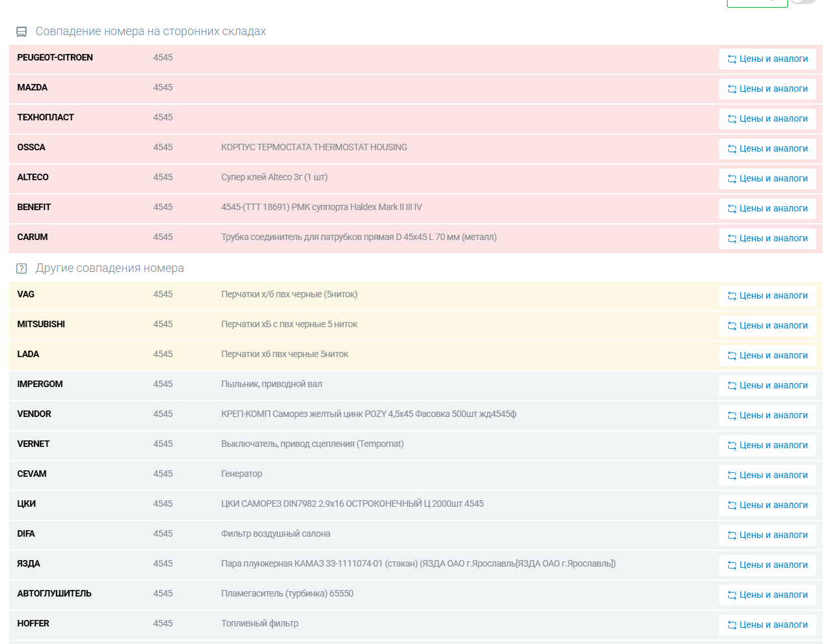Select the ЦКИ brand name

point(27,504)
